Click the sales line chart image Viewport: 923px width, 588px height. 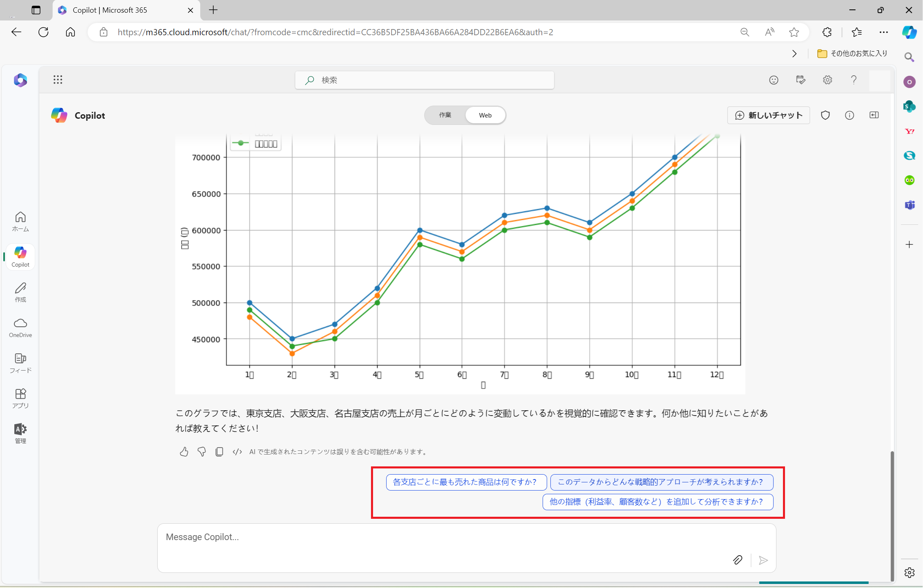pyautogui.click(x=460, y=265)
